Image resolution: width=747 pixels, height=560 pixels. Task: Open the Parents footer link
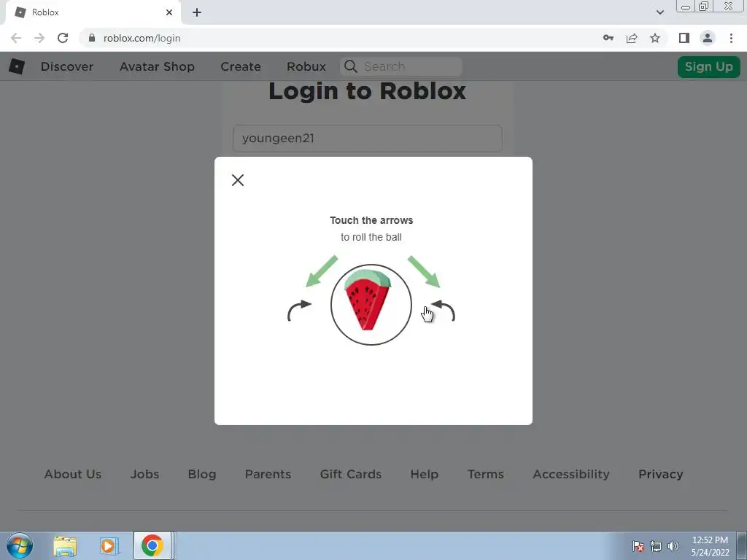[268, 474]
